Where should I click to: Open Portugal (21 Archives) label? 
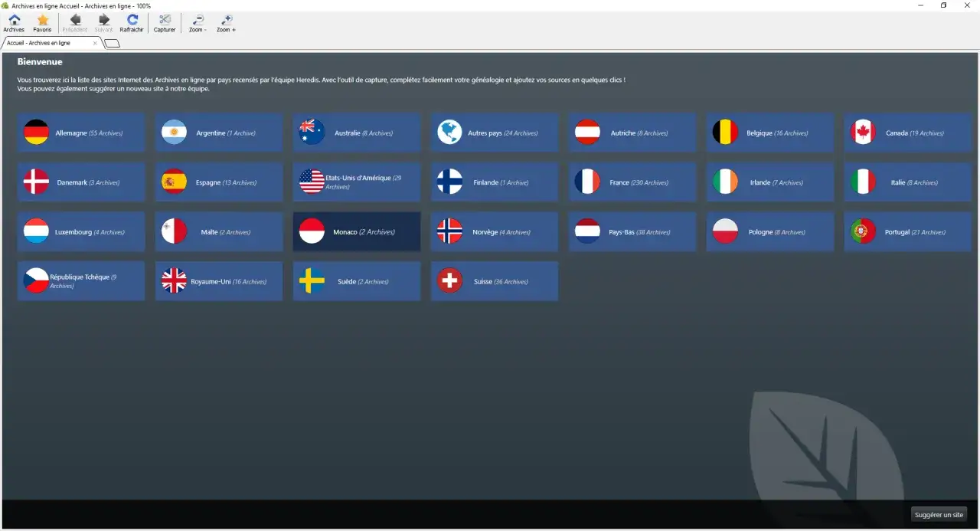(x=915, y=232)
